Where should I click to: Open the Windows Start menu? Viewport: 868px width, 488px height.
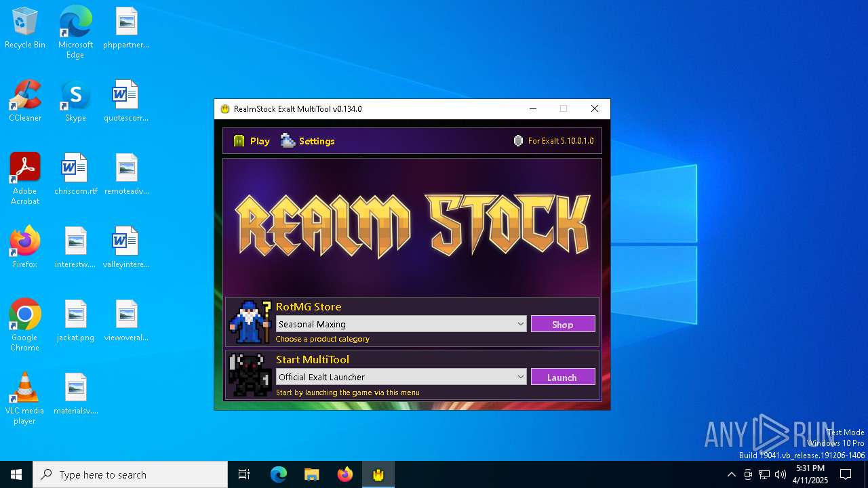(16, 474)
